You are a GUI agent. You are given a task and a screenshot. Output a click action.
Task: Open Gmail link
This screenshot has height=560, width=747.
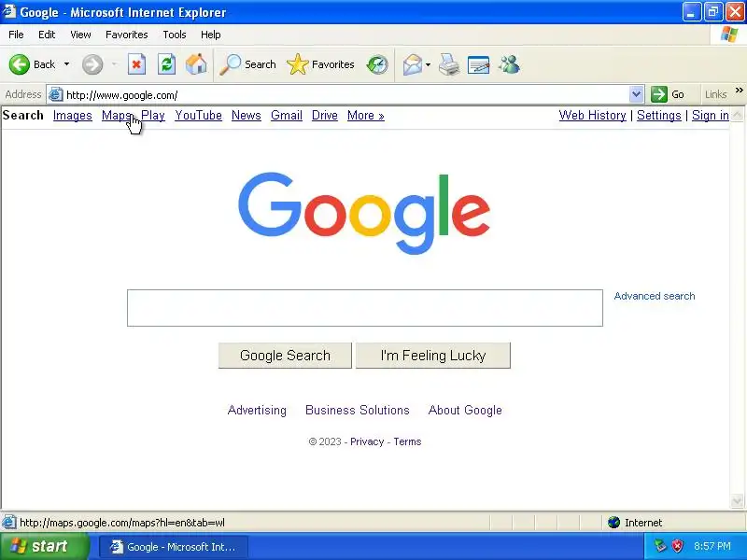pos(287,115)
